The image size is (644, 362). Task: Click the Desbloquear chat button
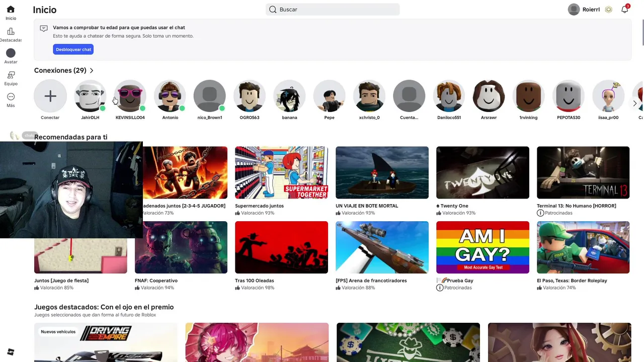click(73, 49)
